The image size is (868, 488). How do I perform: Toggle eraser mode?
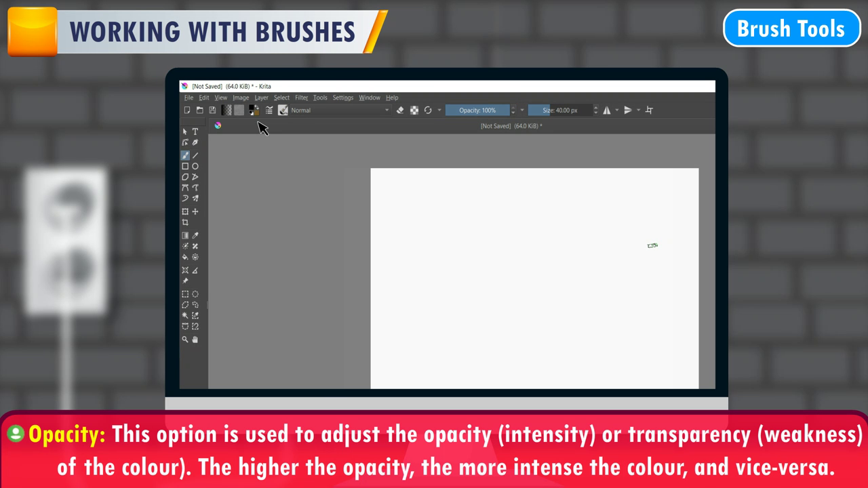click(400, 110)
